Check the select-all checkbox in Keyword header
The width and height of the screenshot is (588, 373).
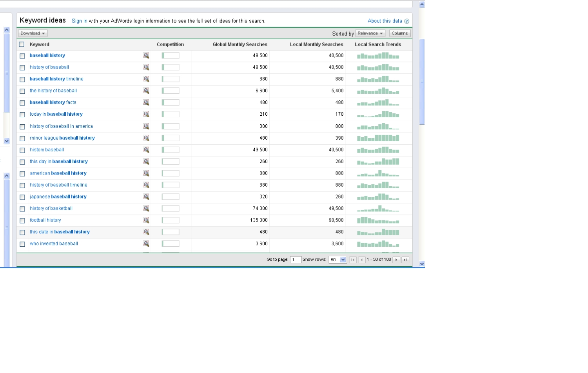click(22, 45)
